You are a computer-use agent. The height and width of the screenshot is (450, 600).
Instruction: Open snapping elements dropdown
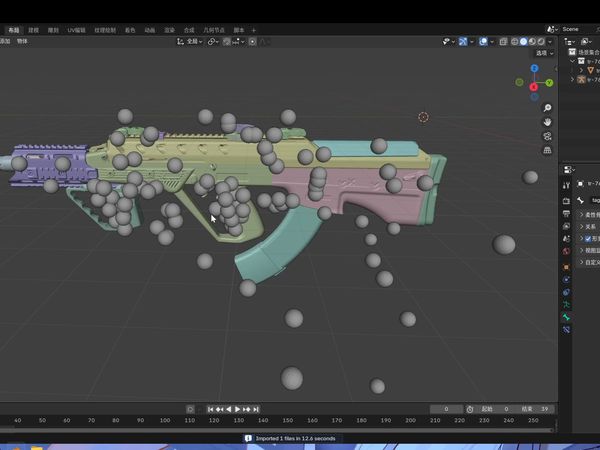click(x=238, y=41)
